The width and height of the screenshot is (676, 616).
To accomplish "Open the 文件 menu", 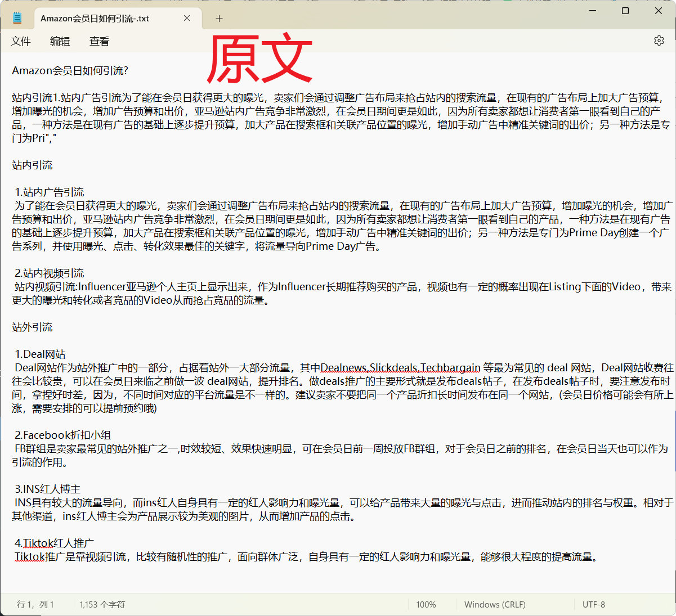I will [21, 41].
